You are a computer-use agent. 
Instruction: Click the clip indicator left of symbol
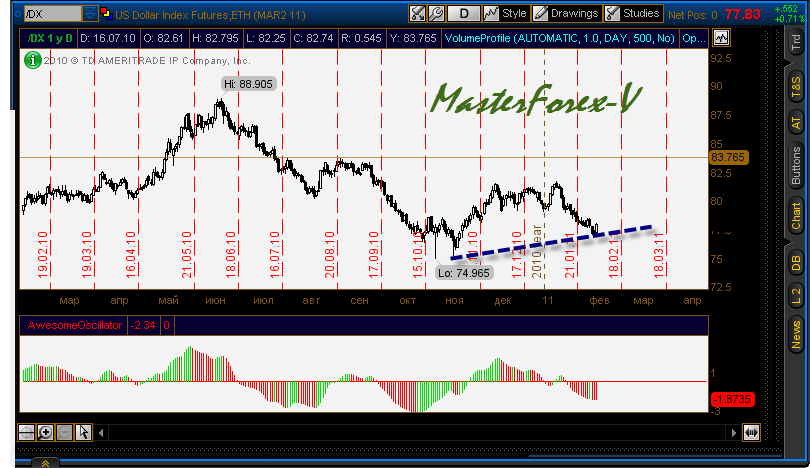(19, 14)
